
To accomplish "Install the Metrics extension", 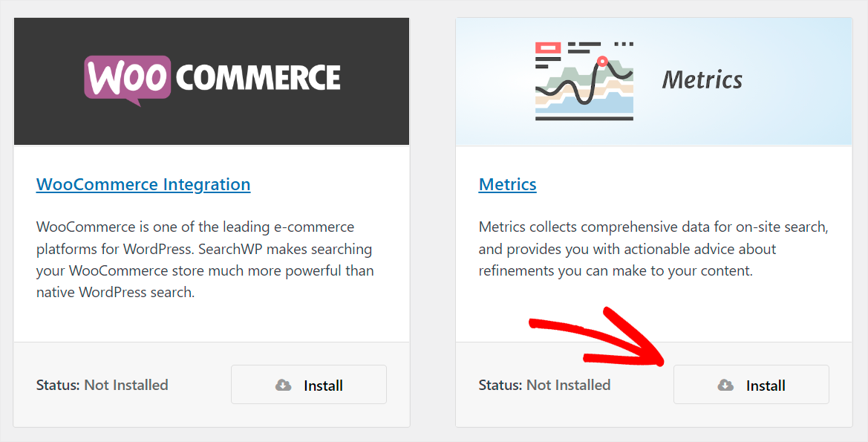I will pyautogui.click(x=751, y=384).
